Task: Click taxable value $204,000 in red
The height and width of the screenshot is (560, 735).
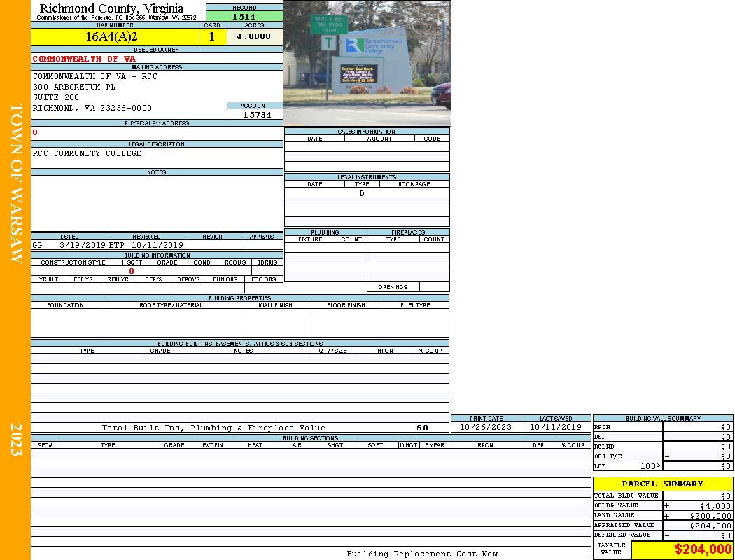Action: point(703,549)
